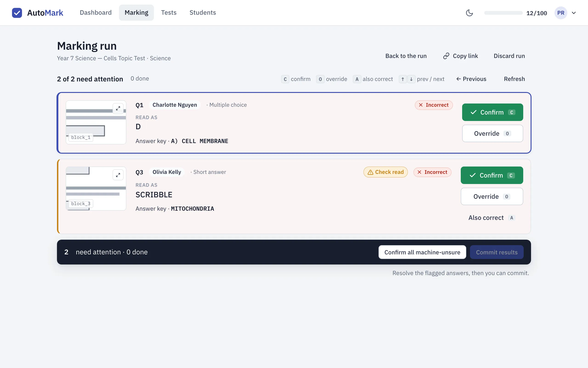
Task: Mark Olivia Kelly's Q3 answer as Also correct
Action: [492, 218]
